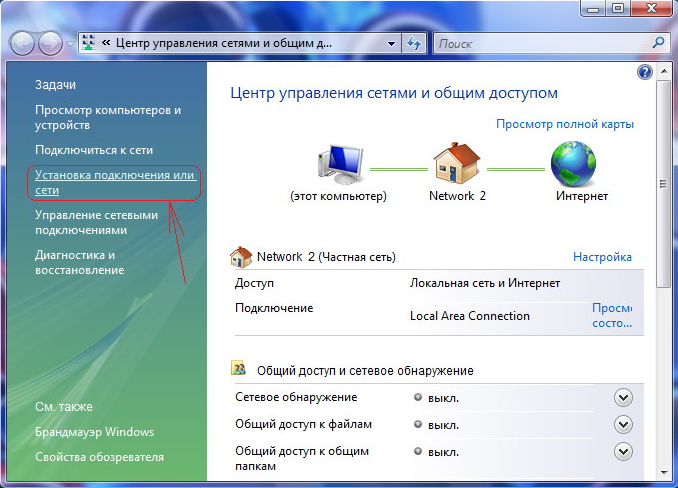This screenshot has width=678, height=488.
Task: Click the house Network 2 icon in the map
Action: (457, 163)
